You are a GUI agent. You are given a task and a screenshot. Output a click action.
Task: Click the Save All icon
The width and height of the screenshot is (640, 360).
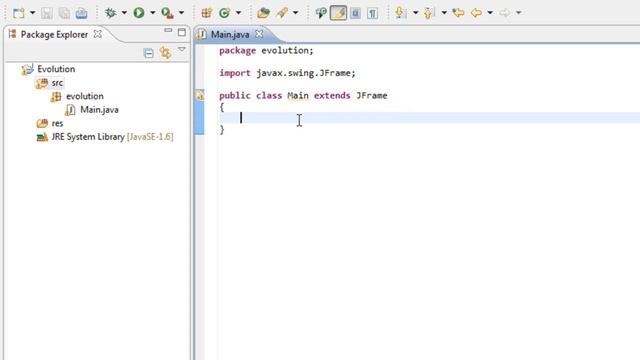(x=64, y=13)
